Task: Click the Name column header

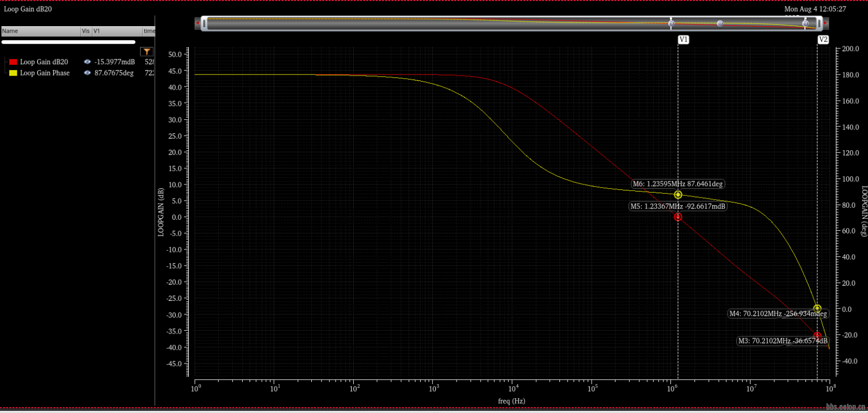Action: [x=41, y=31]
